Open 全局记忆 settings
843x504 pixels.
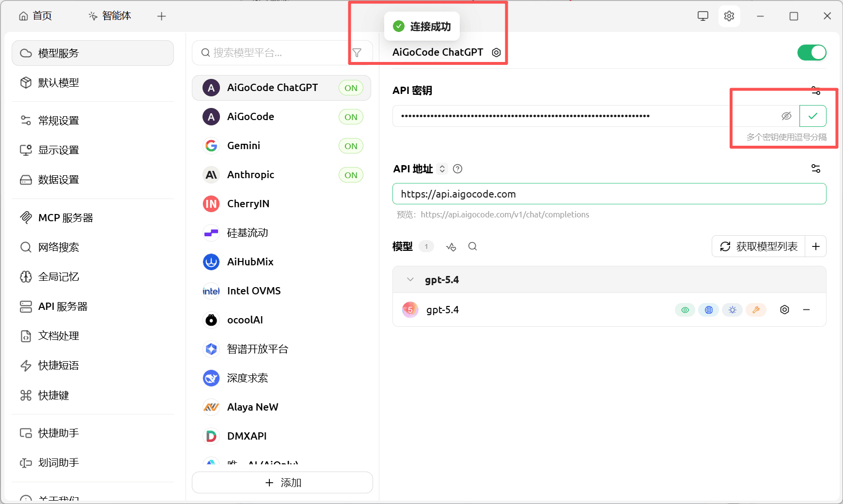93,277
